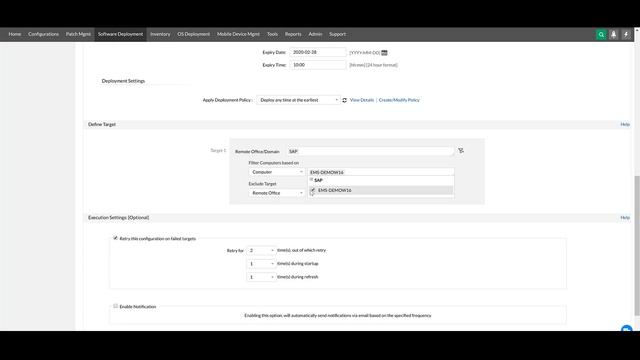Enable the Enable Notification checkbox

[116, 306]
